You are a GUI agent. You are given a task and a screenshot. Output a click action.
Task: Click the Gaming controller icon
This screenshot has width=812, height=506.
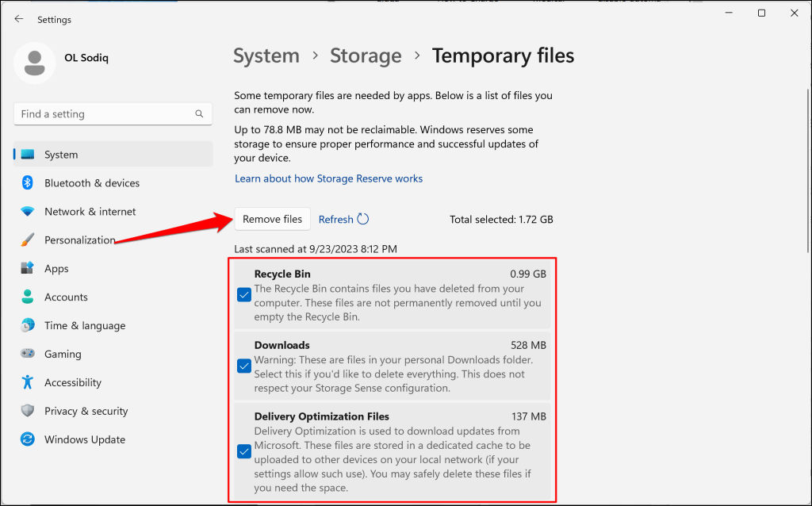[x=28, y=355]
